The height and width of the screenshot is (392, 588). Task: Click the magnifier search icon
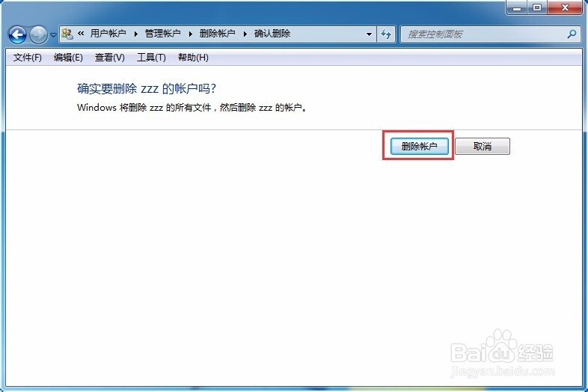coord(572,34)
